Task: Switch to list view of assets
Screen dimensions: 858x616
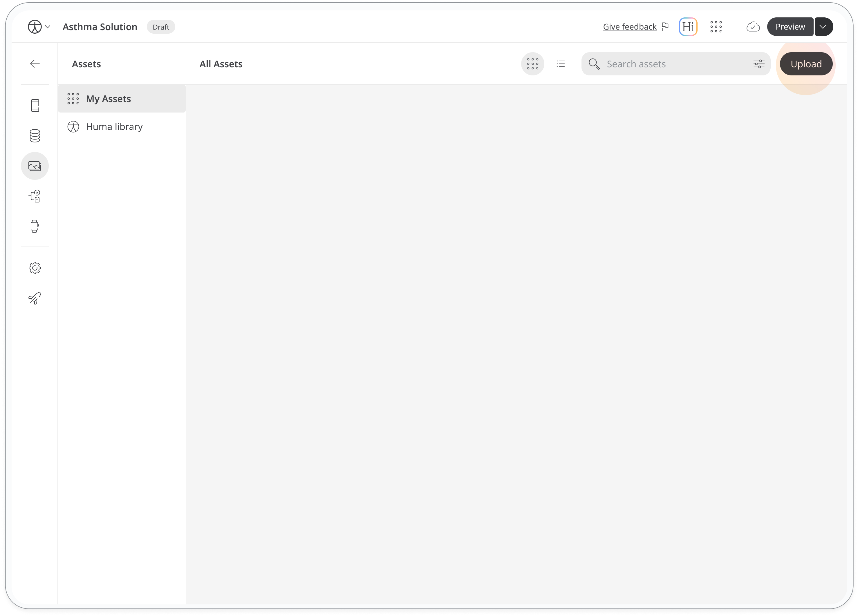Action: tap(561, 64)
